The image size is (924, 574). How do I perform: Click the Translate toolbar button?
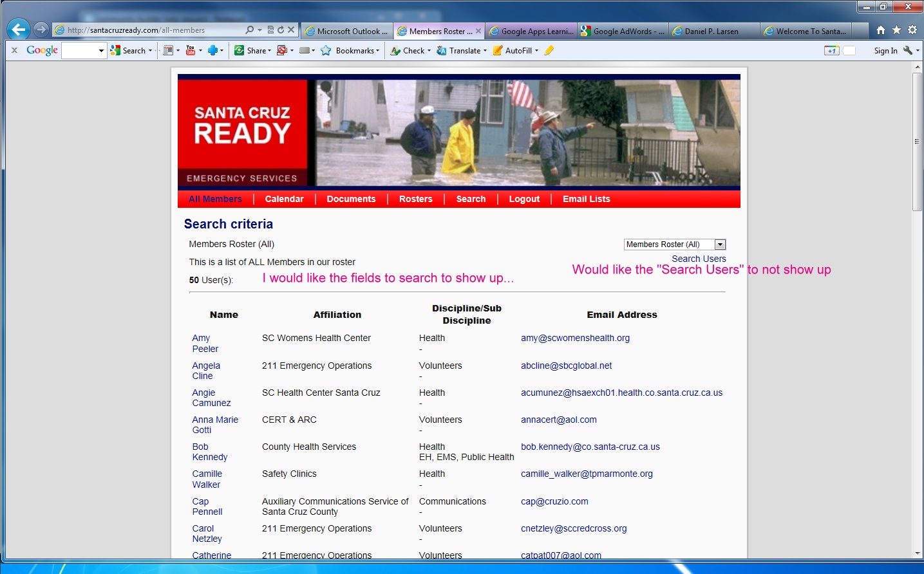458,50
